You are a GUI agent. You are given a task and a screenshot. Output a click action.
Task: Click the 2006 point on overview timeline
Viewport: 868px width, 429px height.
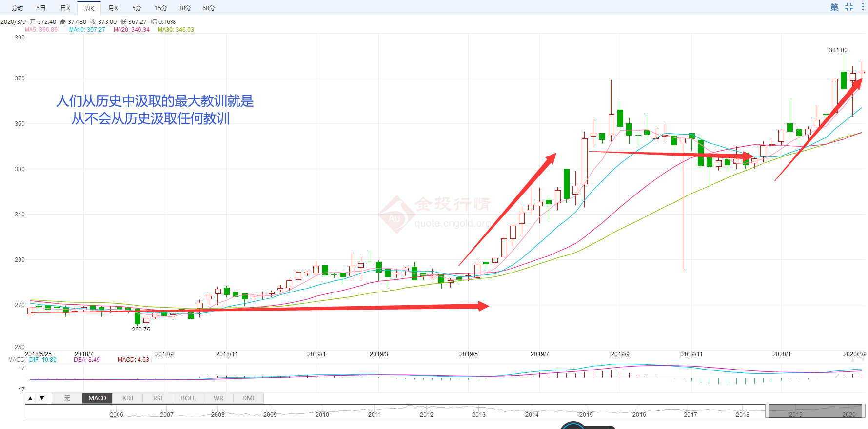coord(117,415)
